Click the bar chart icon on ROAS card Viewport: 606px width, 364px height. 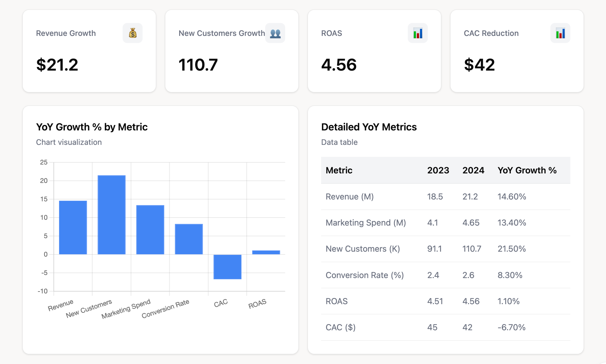pyautogui.click(x=418, y=33)
